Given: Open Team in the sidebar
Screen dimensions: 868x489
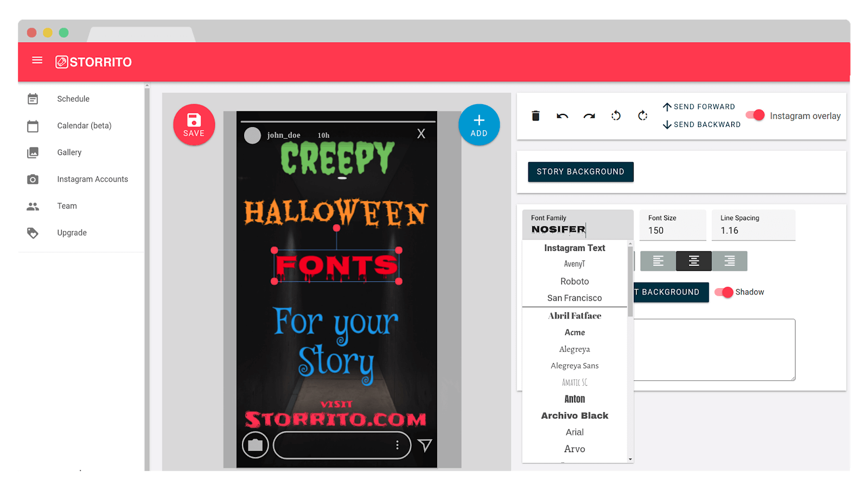Looking at the screenshot, I should (x=67, y=206).
